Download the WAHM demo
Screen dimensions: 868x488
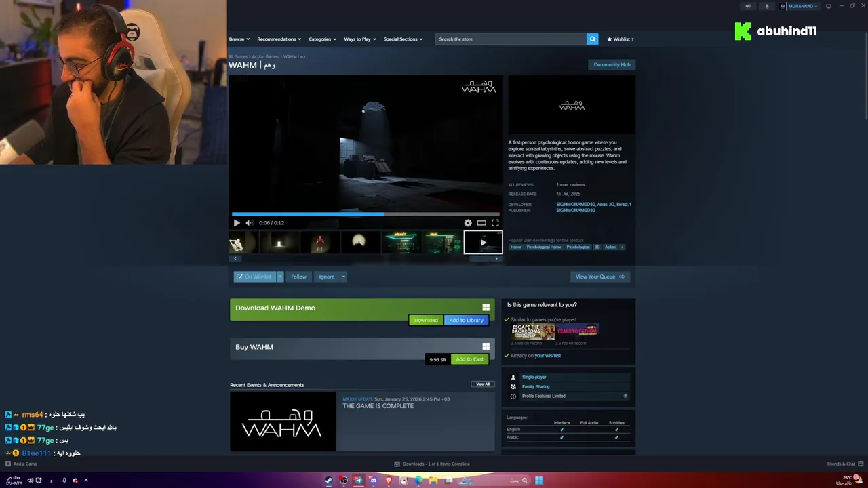426,320
